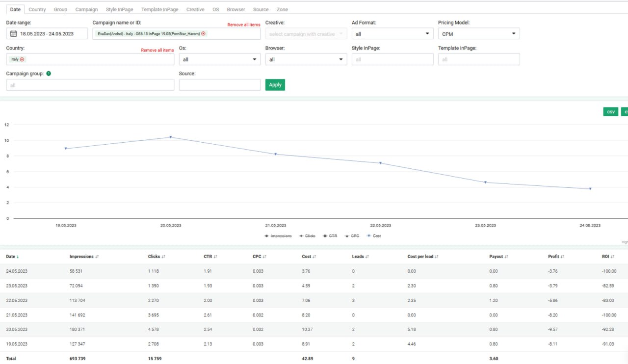Switch to the Group tab
This screenshot has width=628, height=364.
(x=60, y=9)
